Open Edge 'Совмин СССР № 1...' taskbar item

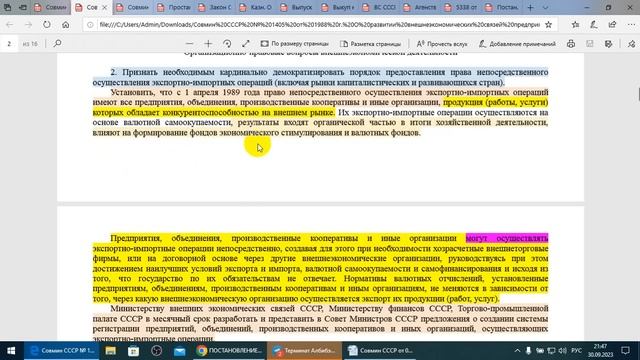62,351
